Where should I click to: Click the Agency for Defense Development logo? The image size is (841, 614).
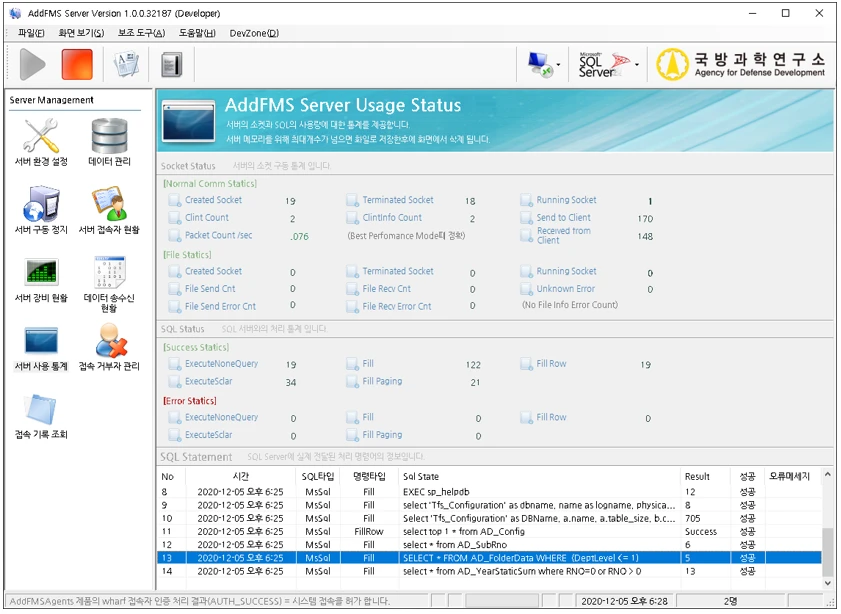click(x=741, y=64)
